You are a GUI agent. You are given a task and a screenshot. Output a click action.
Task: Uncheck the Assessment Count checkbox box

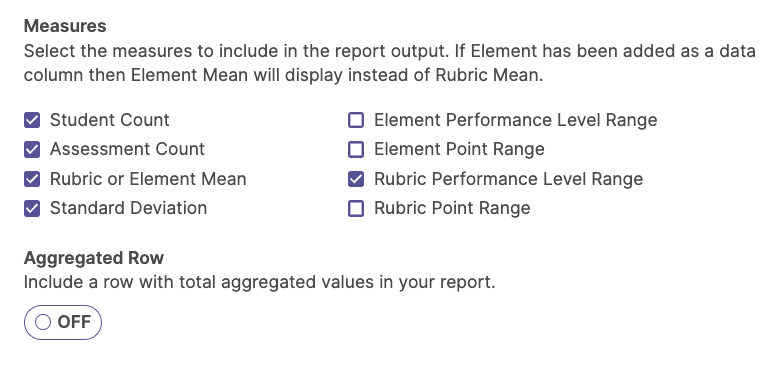click(32, 149)
